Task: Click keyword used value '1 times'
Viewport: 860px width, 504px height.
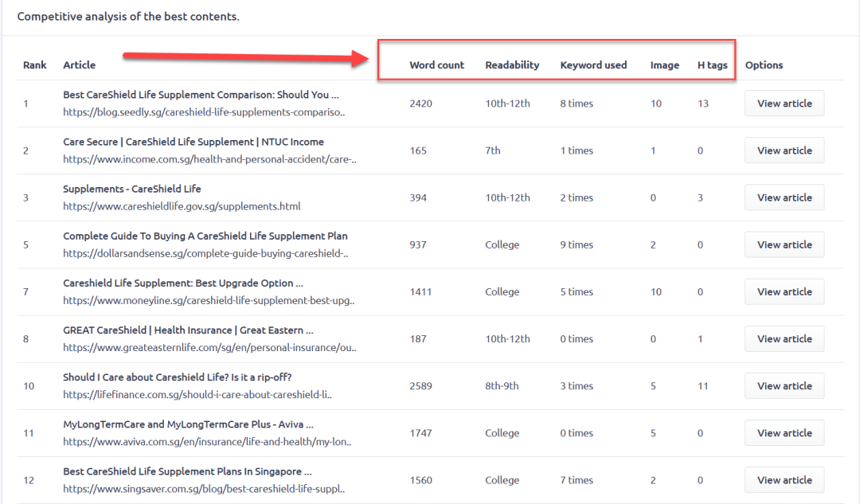Action: 577,150
